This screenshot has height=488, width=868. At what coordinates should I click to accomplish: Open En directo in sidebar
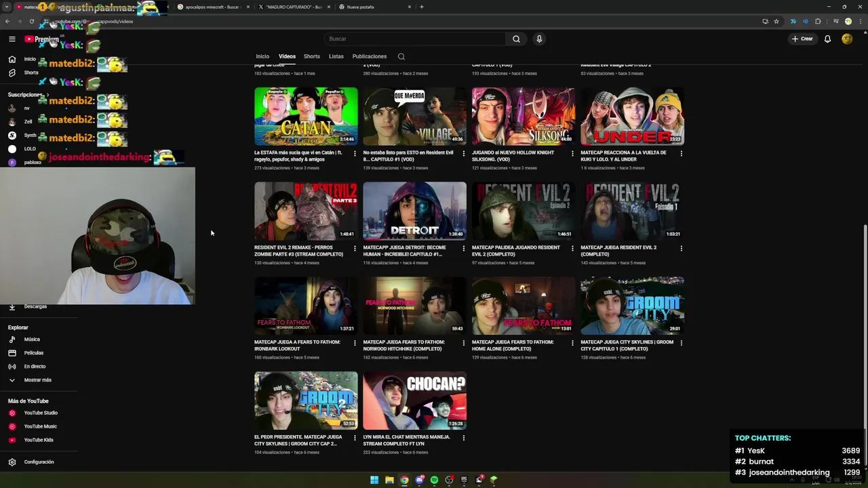[35, 367]
